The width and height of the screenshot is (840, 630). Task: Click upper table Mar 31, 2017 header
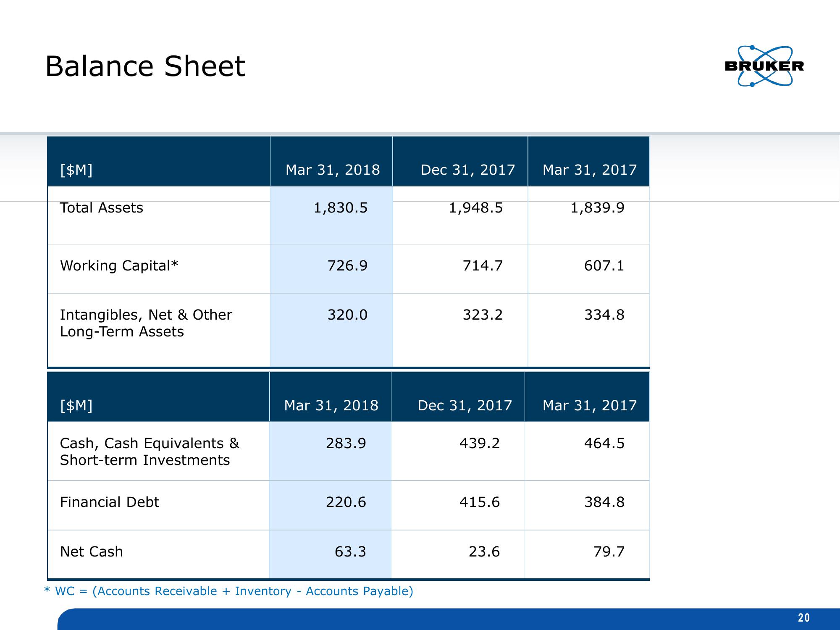point(590,170)
